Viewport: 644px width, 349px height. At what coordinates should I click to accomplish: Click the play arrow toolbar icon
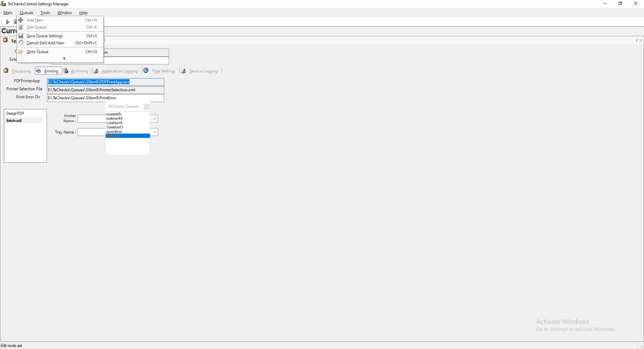coord(7,22)
